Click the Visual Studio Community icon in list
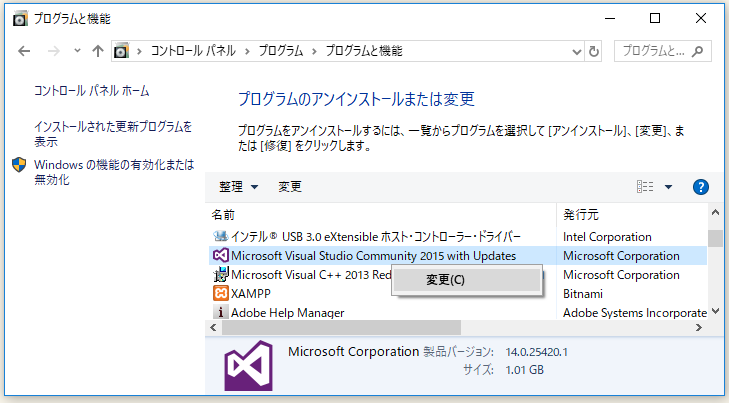Viewport: 729px width, 403px height. (221, 256)
